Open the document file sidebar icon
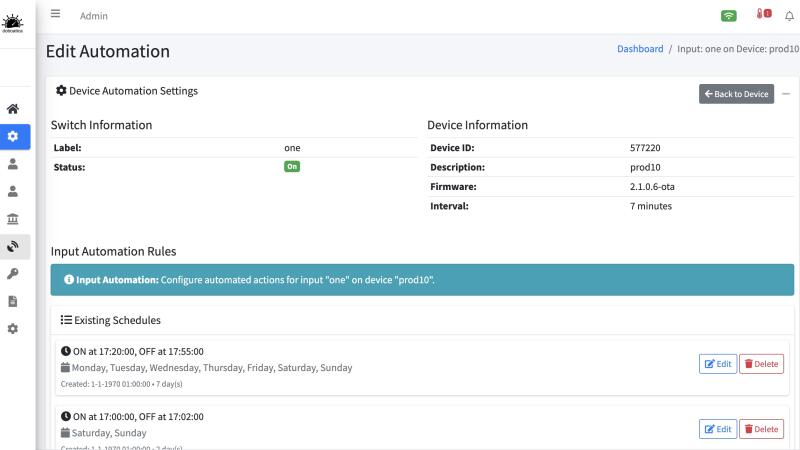 coord(13,300)
